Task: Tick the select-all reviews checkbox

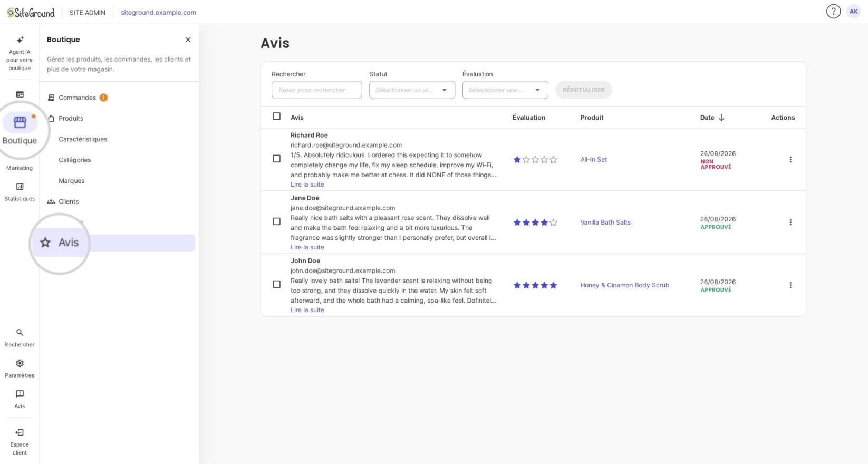Action: [x=276, y=116]
